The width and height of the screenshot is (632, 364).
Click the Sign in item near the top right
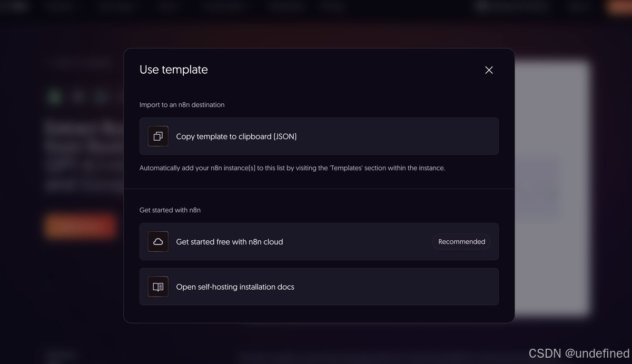coord(577,7)
